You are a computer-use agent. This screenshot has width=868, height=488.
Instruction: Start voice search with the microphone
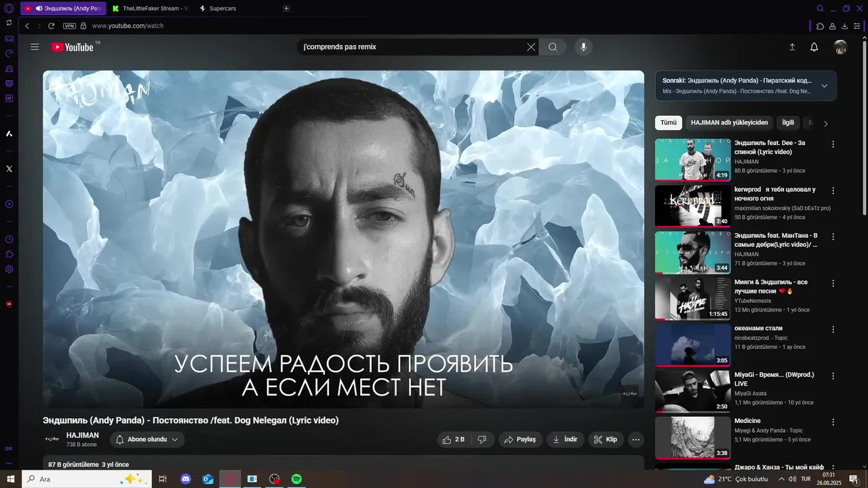(x=583, y=47)
